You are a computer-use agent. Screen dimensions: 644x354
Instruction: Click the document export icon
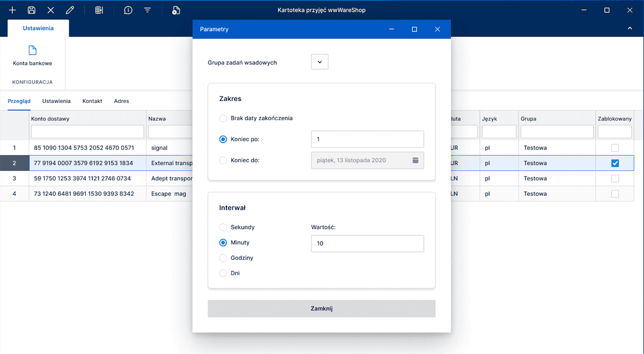point(176,10)
